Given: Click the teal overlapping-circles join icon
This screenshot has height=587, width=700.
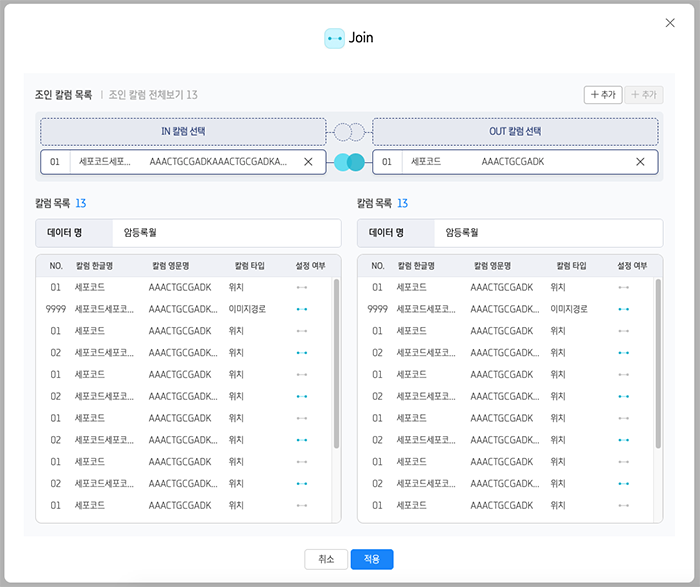Looking at the screenshot, I should tap(349, 162).
